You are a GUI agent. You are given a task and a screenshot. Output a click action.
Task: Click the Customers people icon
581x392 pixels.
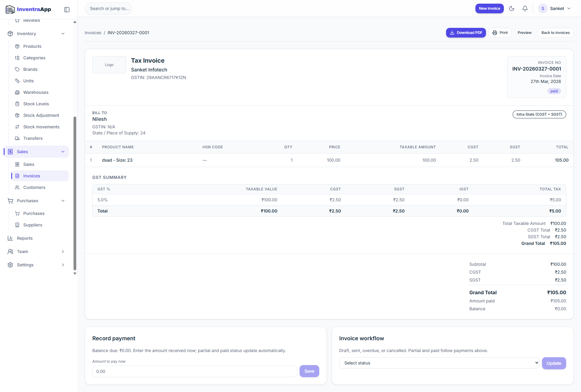point(17,187)
